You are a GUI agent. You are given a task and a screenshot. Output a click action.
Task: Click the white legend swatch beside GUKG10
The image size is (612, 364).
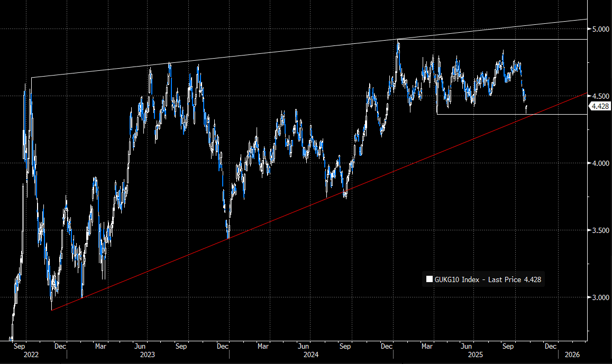tap(430, 279)
